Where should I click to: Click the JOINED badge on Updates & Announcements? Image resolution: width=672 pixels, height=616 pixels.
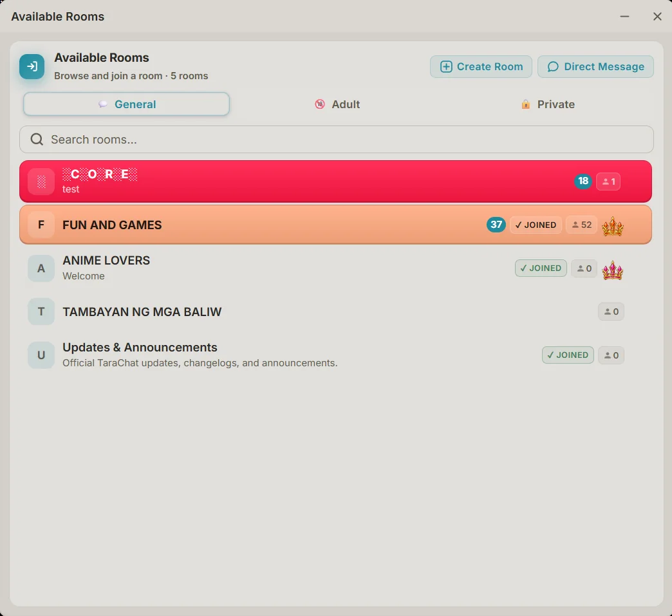(x=568, y=355)
